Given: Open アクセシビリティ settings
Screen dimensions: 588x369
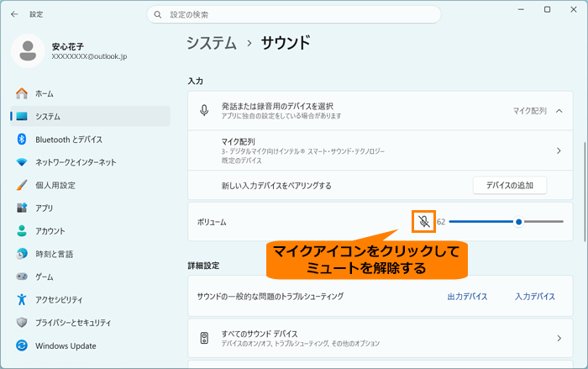Looking at the screenshot, I should click(x=90, y=299).
